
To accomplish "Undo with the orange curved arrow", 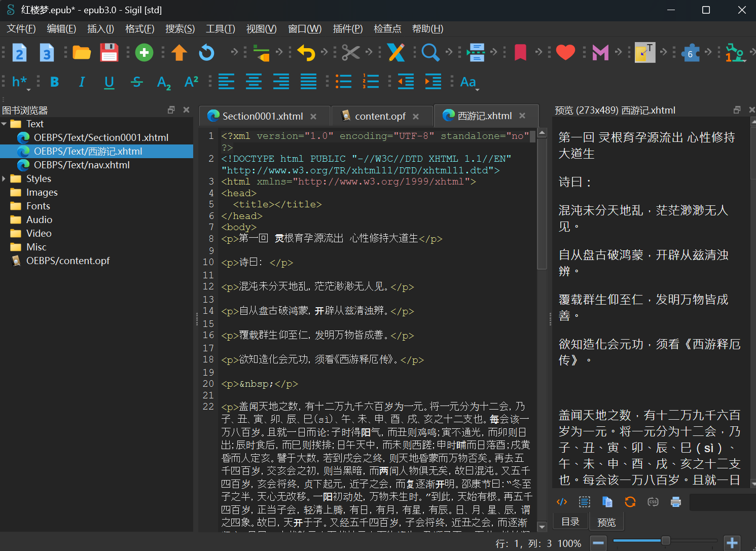I will 306,52.
